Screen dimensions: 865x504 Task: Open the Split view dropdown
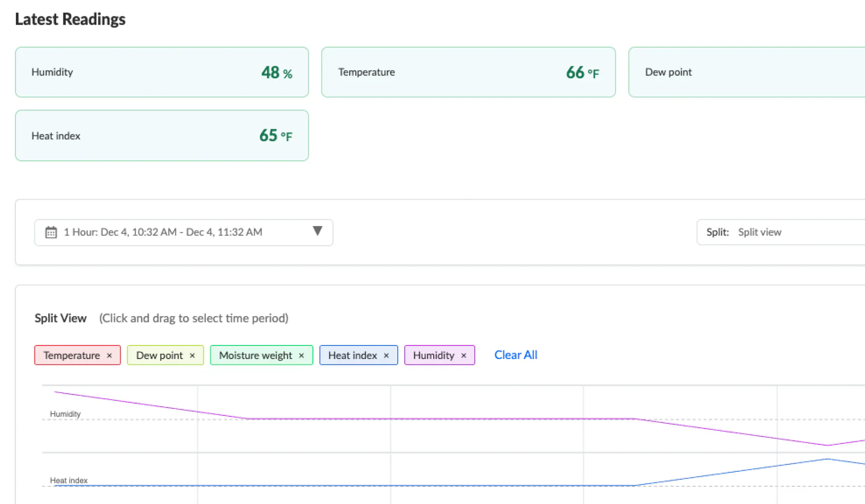783,232
